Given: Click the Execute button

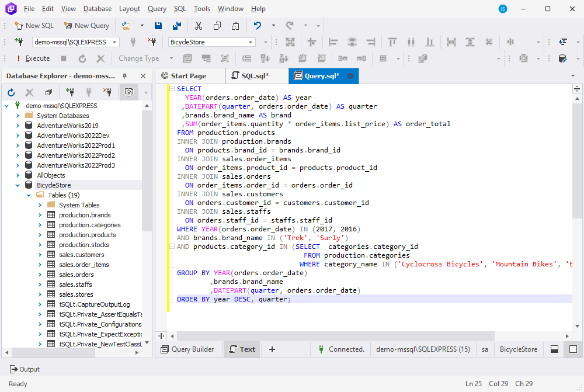Looking at the screenshot, I should tap(33, 58).
